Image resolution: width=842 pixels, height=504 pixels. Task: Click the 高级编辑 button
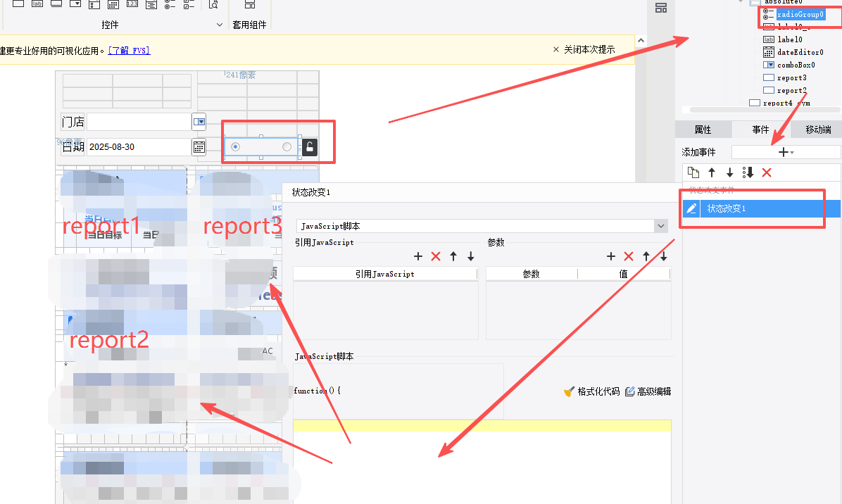click(x=648, y=392)
